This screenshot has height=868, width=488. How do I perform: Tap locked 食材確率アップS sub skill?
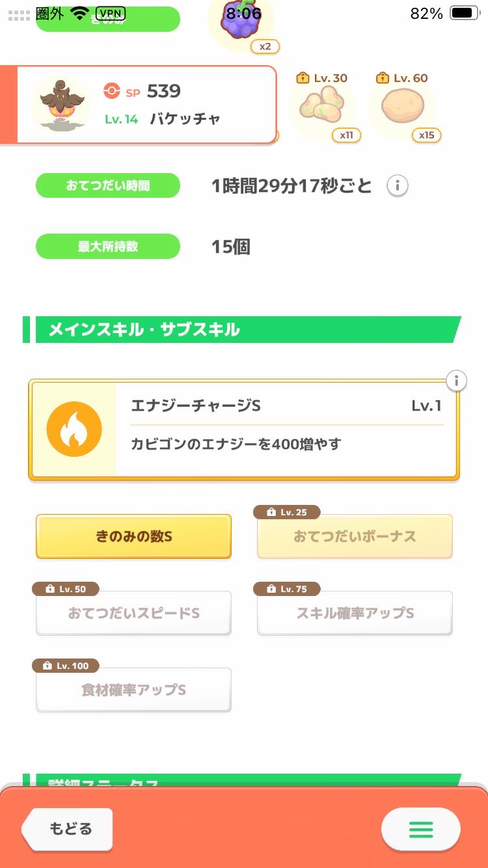point(133,690)
